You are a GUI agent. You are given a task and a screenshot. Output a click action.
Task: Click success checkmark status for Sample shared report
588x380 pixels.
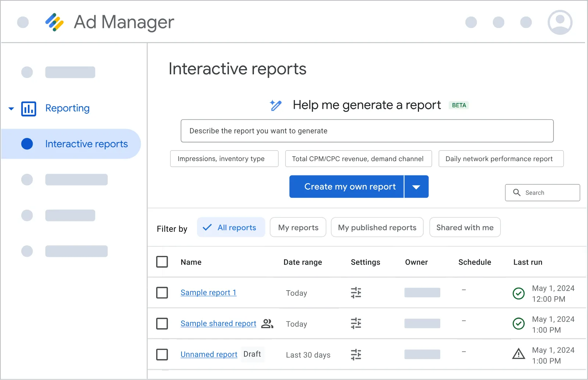coord(519,324)
